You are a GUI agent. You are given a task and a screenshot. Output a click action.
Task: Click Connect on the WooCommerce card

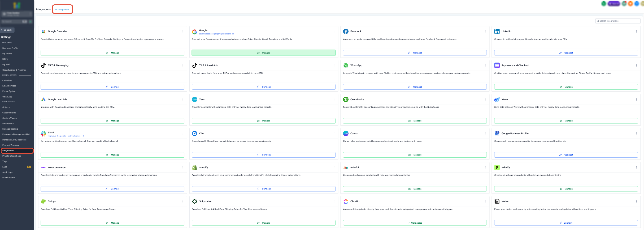(x=112, y=189)
